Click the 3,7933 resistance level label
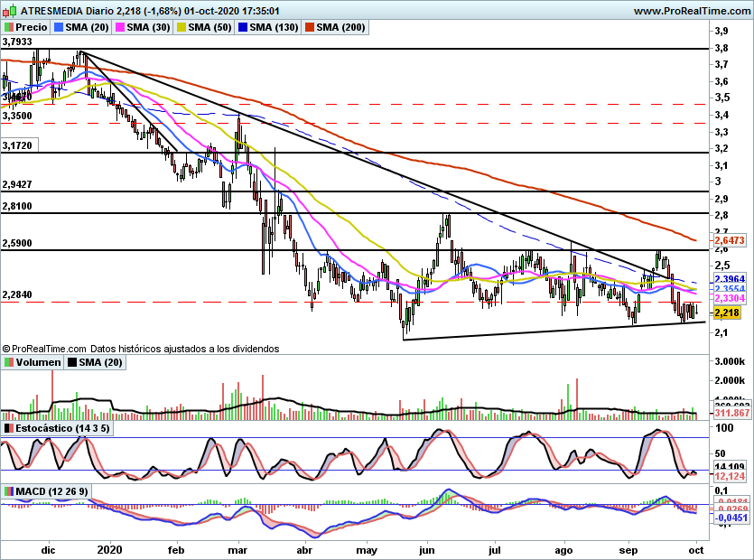This screenshot has width=754, height=560. (x=17, y=42)
